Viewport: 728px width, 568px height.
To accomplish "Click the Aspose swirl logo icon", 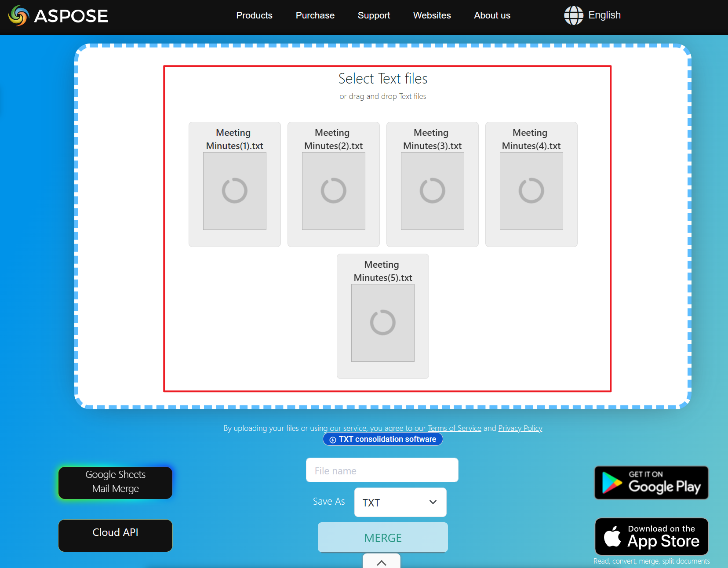I will [18, 16].
